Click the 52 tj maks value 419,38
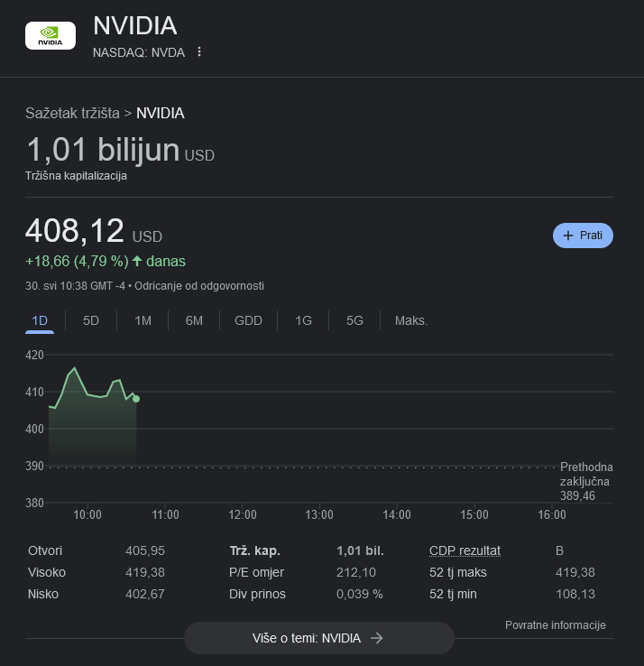 click(575, 572)
